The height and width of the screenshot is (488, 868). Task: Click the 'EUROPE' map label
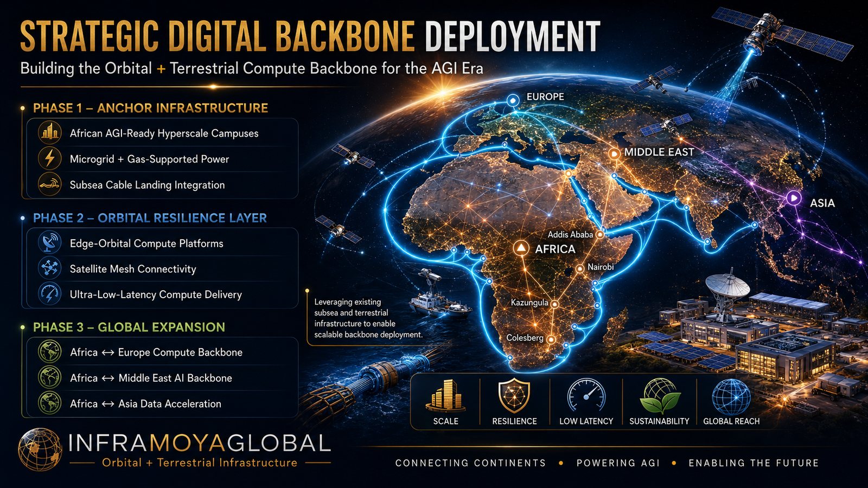[545, 97]
